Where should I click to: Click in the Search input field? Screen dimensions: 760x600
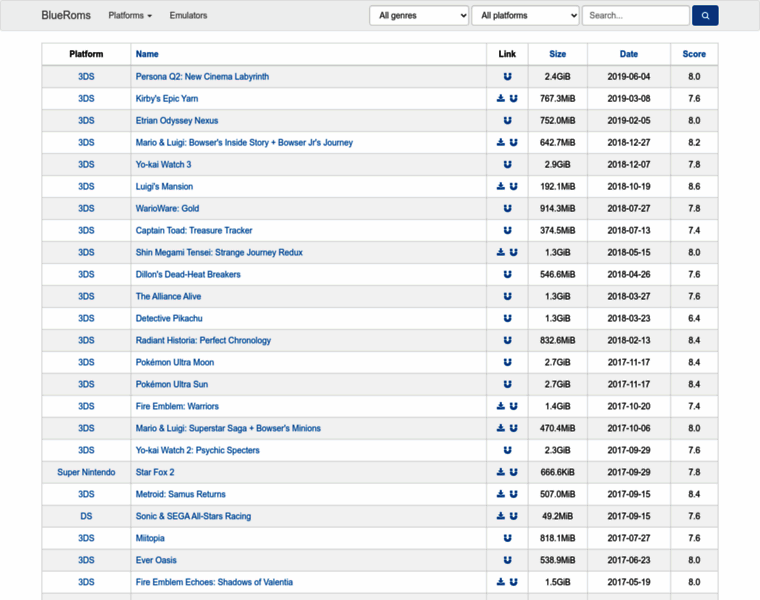click(635, 16)
